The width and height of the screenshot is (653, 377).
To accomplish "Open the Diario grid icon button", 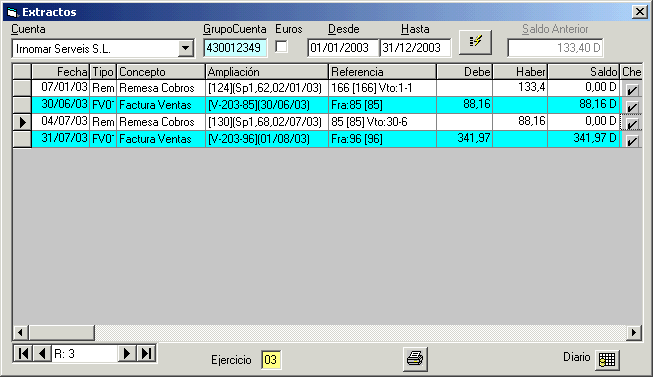I will [607, 360].
